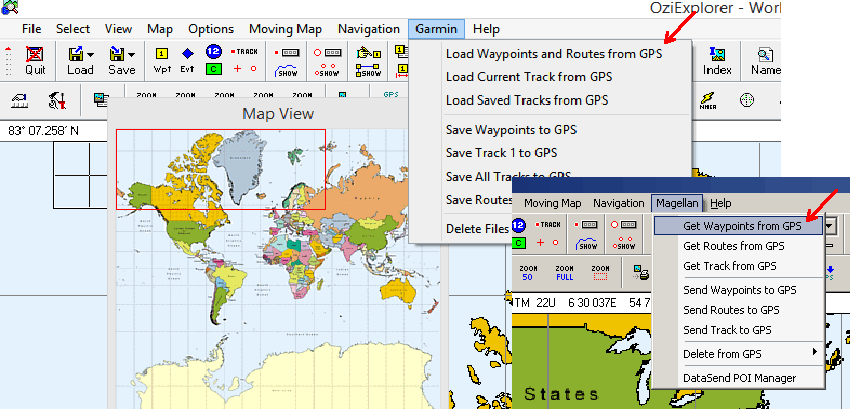Click the green C icon in Magellan window
This screenshot has width=850, height=409.
(518, 242)
